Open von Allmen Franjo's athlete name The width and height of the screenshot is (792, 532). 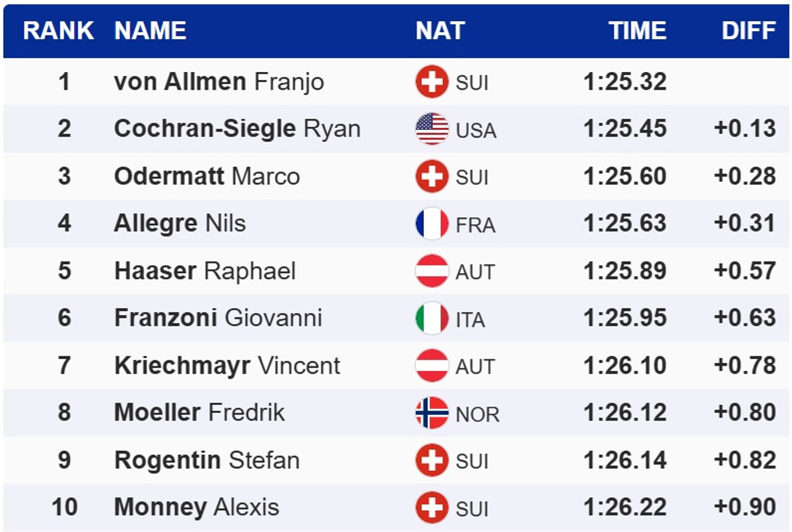coord(218,83)
